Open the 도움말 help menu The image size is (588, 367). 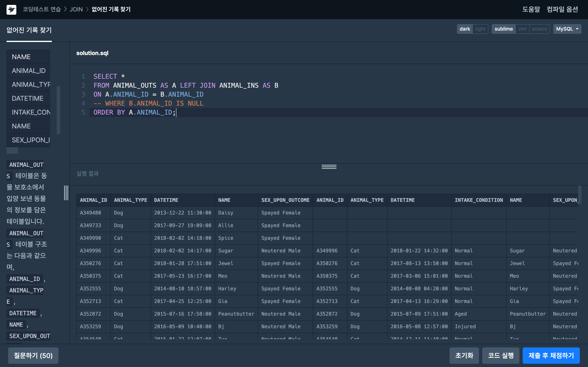pos(531,9)
